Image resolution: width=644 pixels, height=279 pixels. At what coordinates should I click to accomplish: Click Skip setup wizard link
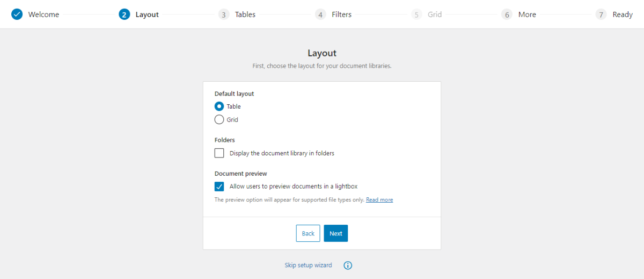(x=308, y=266)
